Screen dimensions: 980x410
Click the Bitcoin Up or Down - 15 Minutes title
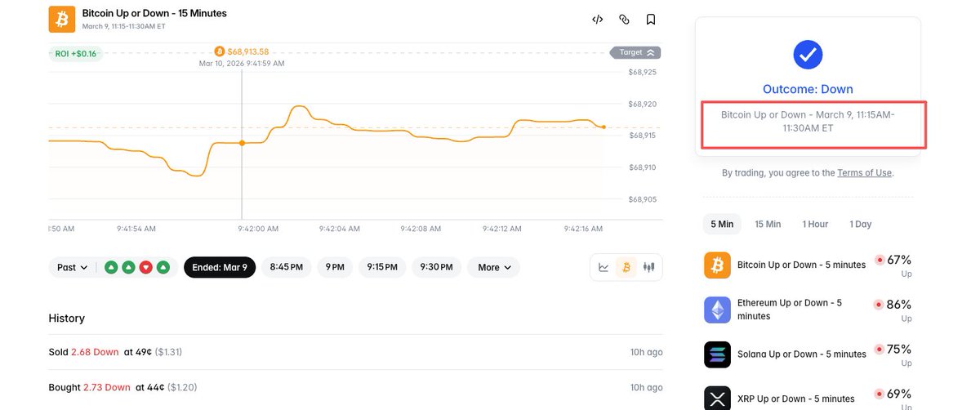pos(154,13)
